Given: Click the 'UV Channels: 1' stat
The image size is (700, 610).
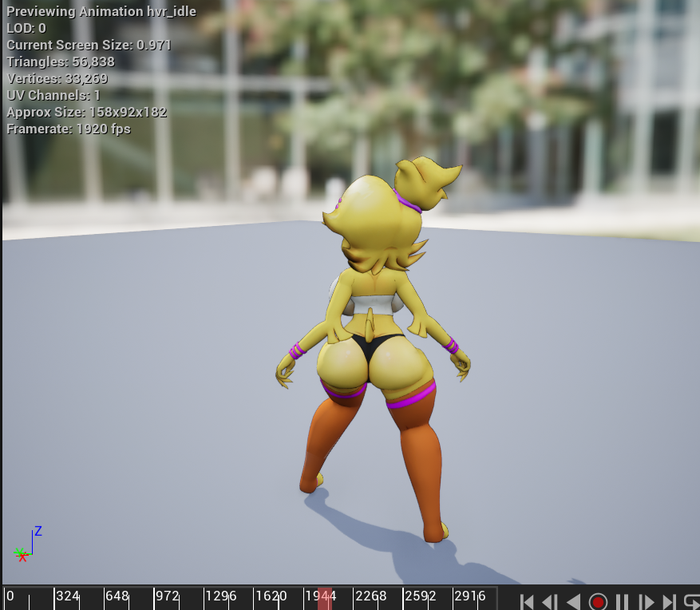Looking at the screenshot, I should click(53, 95).
